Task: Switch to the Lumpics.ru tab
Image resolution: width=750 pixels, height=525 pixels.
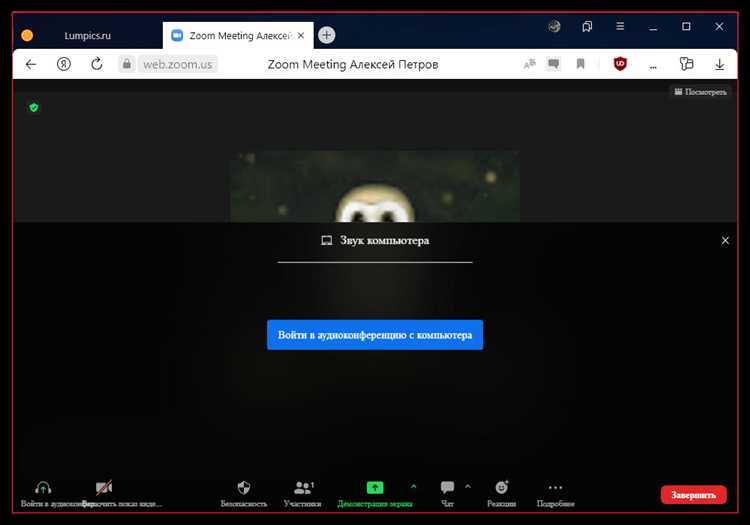Action: point(88,36)
